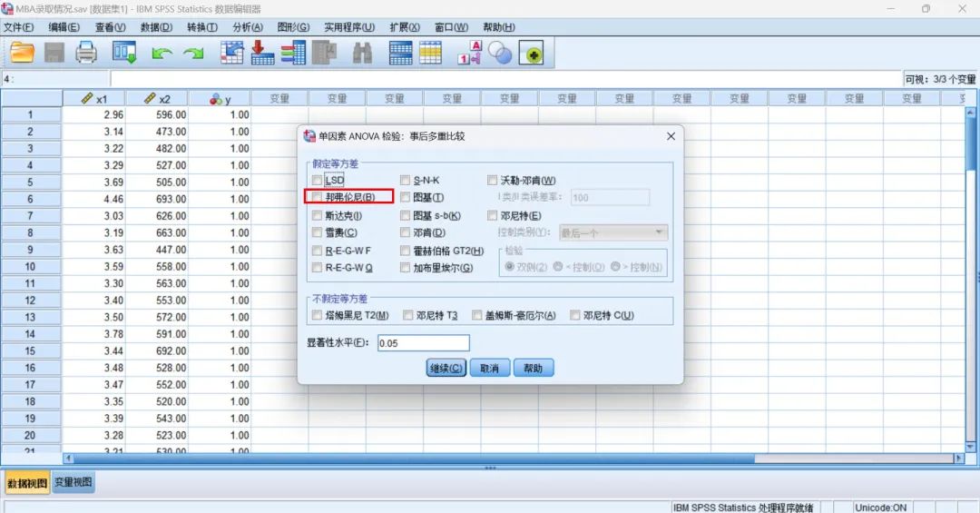Image resolution: width=980 pixels, height=513 pixels.
Task: Select the 双侧(2) radio button
Action: pyautogui.click(x=509, y=267)
